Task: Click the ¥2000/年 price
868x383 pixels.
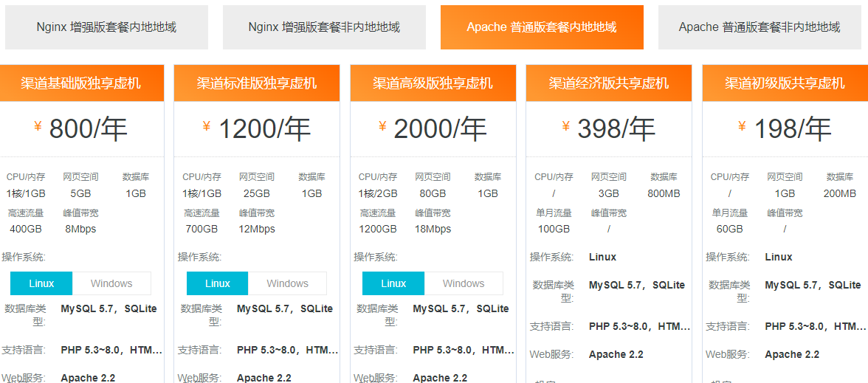Action: 433,129
